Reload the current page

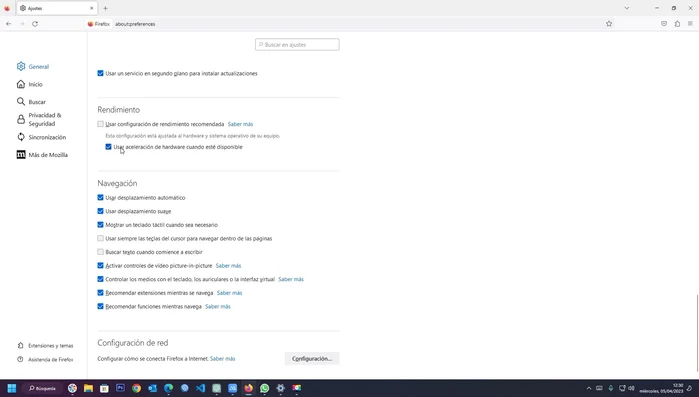35,24
